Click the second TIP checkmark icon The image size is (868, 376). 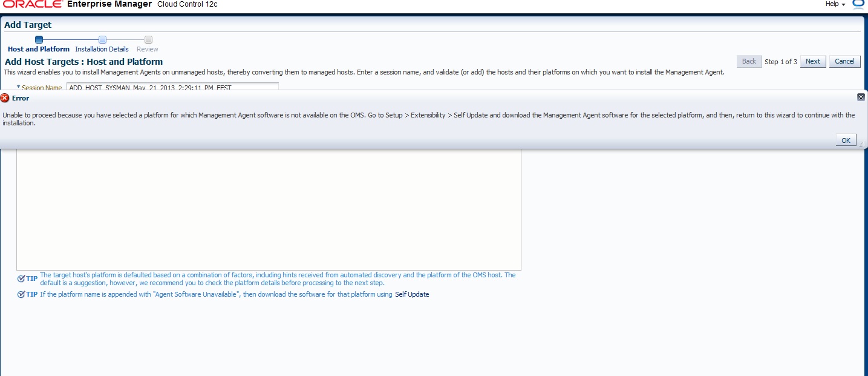[x=21, y=294]
